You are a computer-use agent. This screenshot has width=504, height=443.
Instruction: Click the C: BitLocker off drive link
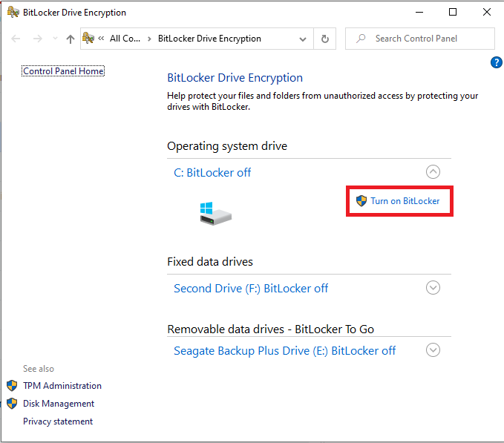point(212,172)
